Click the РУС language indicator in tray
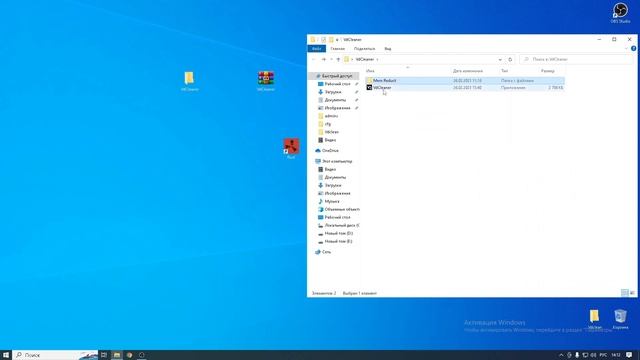 point(603,355)
